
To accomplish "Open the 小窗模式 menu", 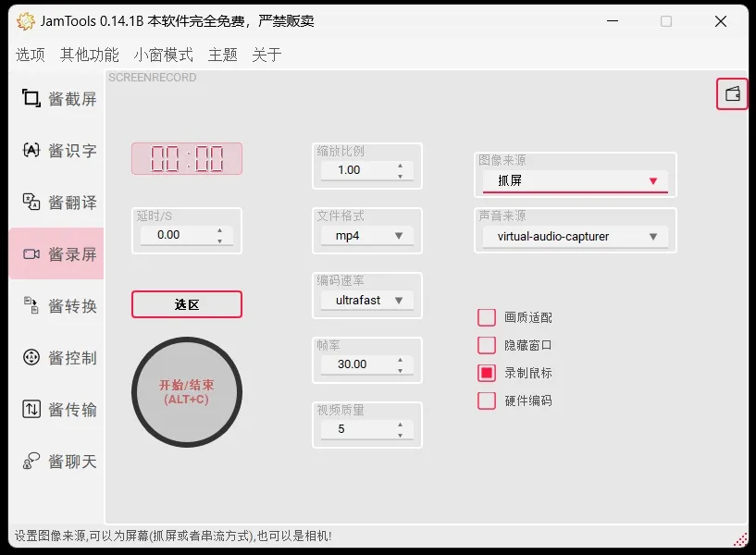I will point(164,55).
